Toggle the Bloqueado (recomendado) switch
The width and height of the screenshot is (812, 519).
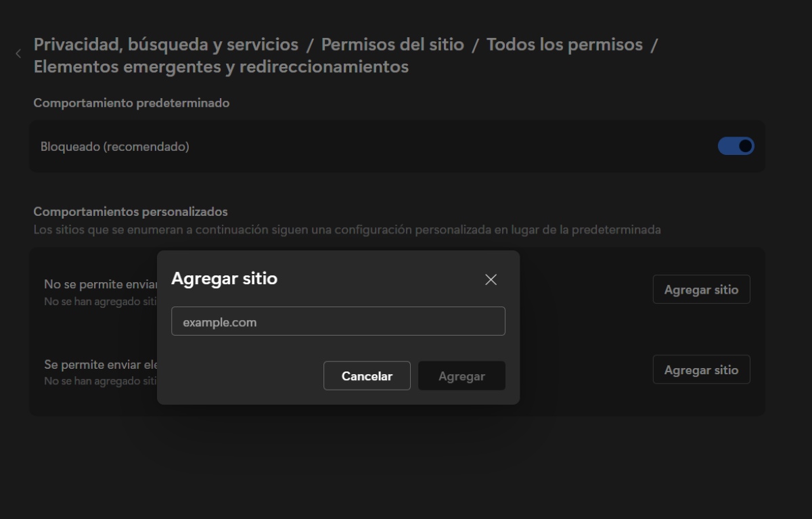[736, 146]
